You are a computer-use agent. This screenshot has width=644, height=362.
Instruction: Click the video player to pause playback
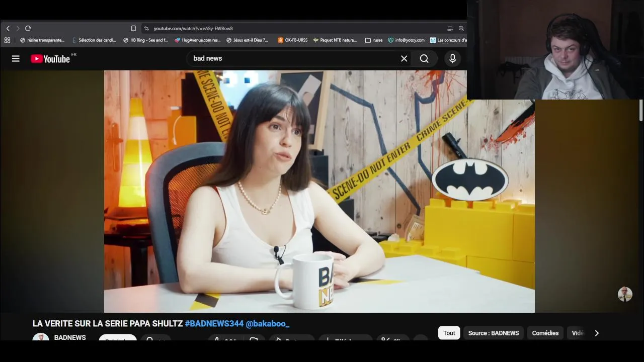click(319, 191)
